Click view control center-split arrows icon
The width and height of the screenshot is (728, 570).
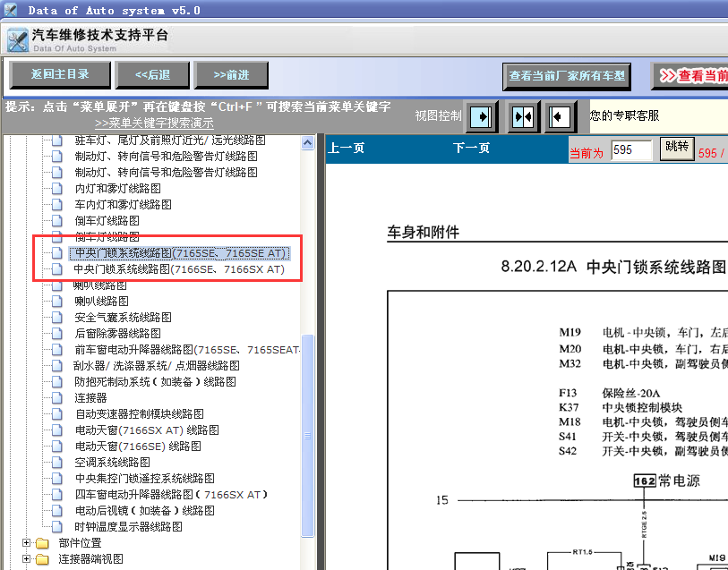coord(523,116)
